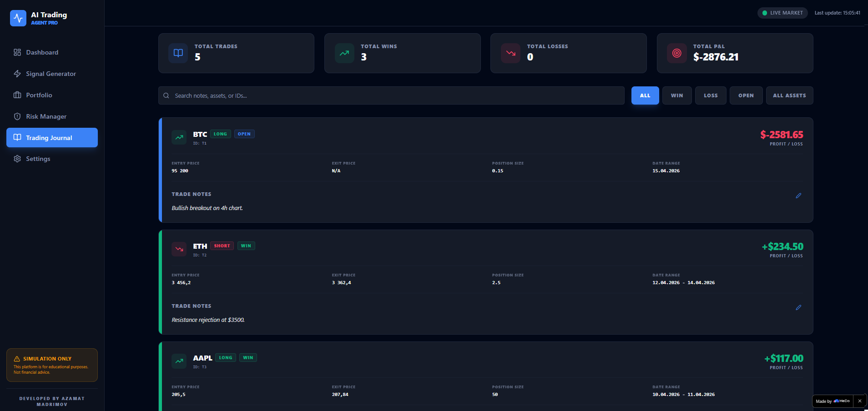Edit the ETH trade notes pencil icon
Image resolution: width=868 pixels, height=411 pixels.
pyautogui.click(x=798, y=307)
